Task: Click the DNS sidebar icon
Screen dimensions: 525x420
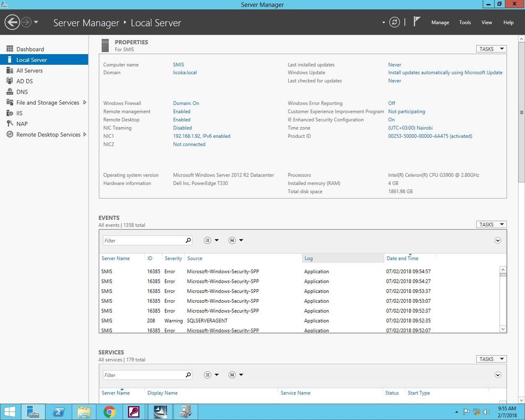Action: click(9, 92)
